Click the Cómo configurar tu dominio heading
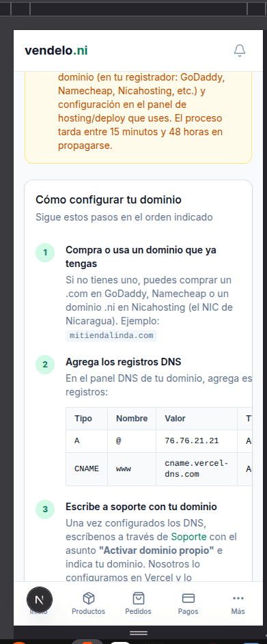Screen dimensions: 267x644 [109, 200]
